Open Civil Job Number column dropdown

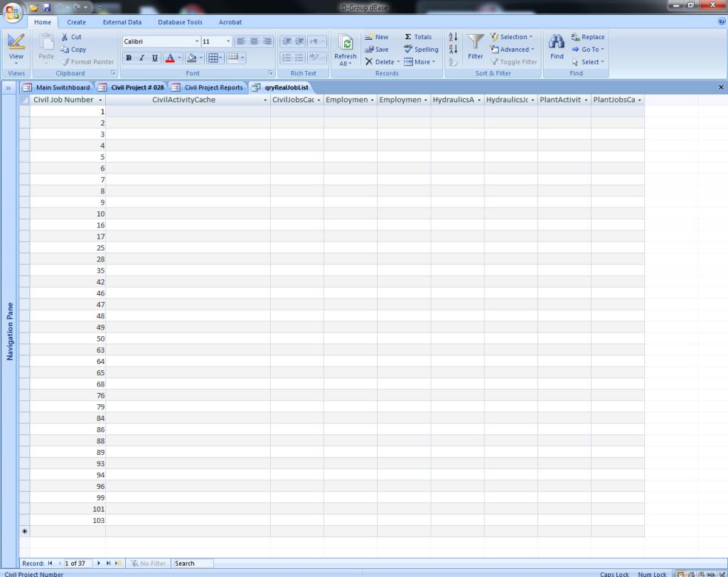coord(100,100)
